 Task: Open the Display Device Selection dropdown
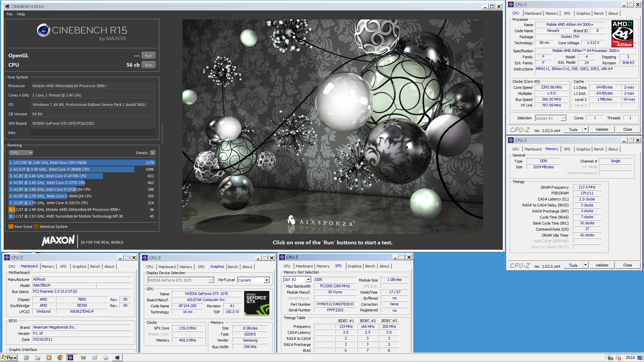181,280
